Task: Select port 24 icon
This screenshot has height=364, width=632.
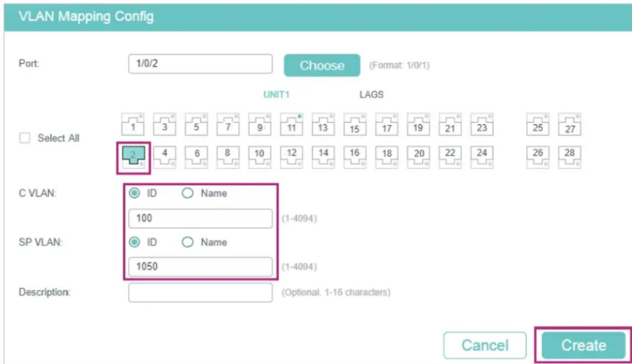Action: click(x=482, y=157)
